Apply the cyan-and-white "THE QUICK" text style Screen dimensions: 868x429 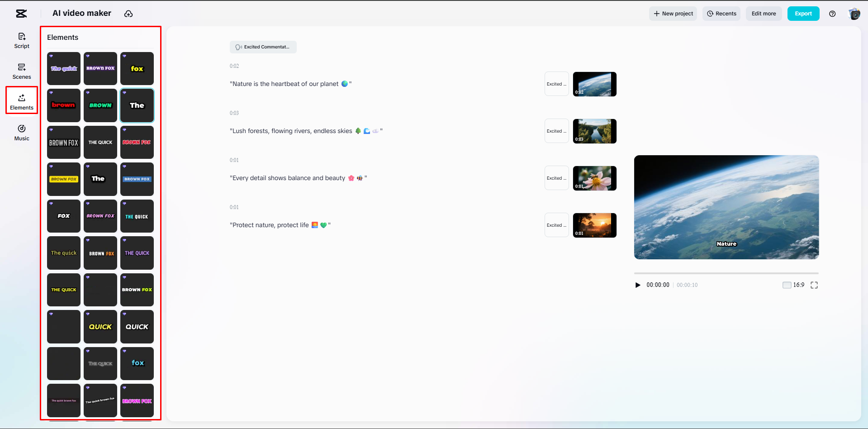[137, 216]
